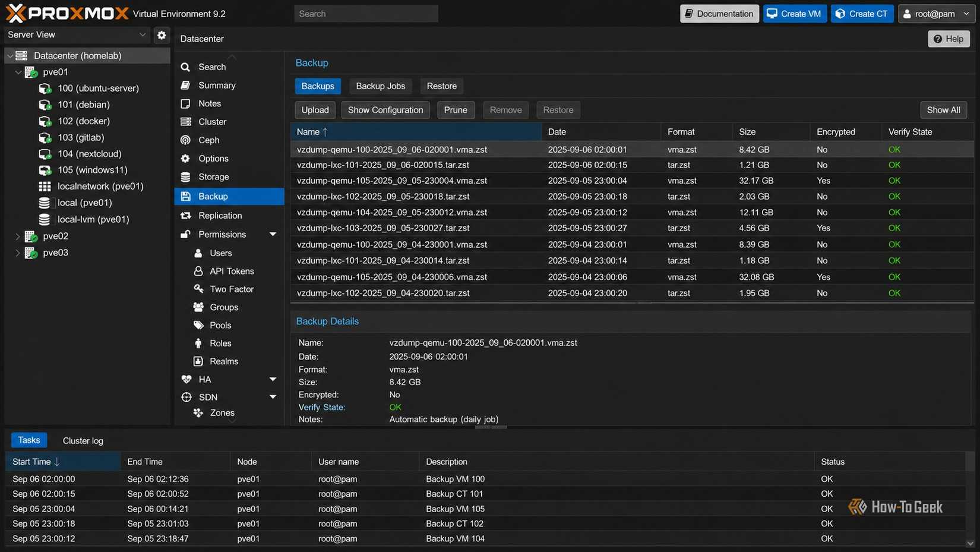Click the SDN globe icon
The image size is (980, 552).
coord(186,397)
